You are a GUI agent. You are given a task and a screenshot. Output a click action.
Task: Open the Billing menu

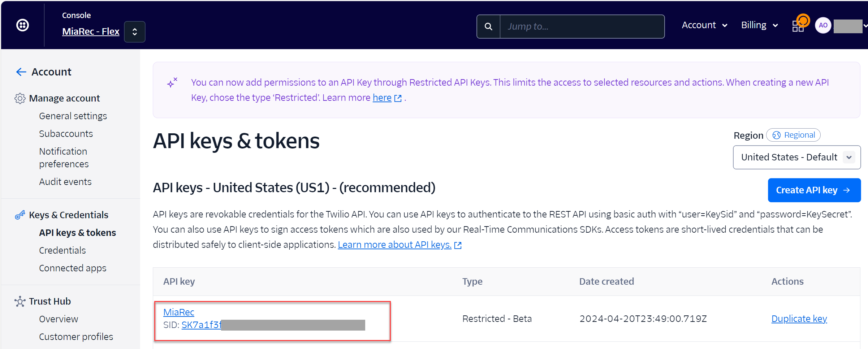coord(759,25)
